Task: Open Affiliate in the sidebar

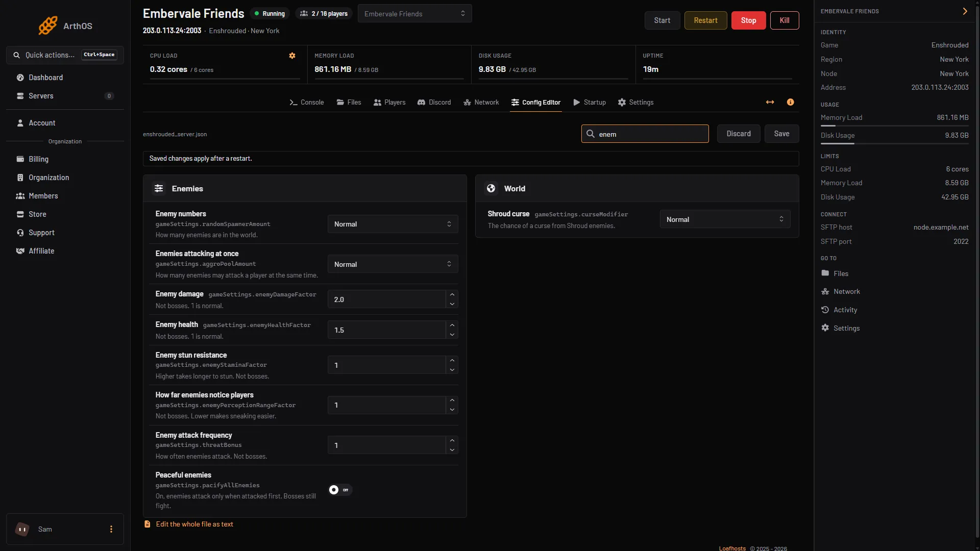Action: tap(65, 251)
